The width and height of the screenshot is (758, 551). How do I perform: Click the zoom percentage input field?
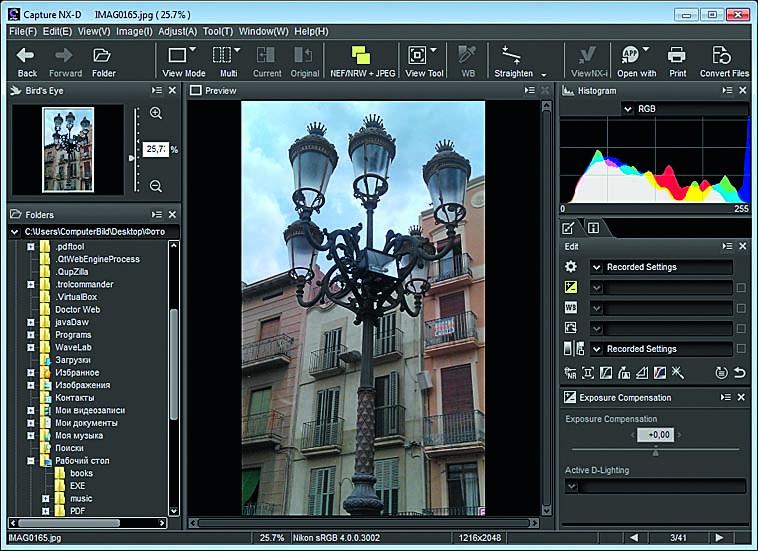[x=155, y=149]
